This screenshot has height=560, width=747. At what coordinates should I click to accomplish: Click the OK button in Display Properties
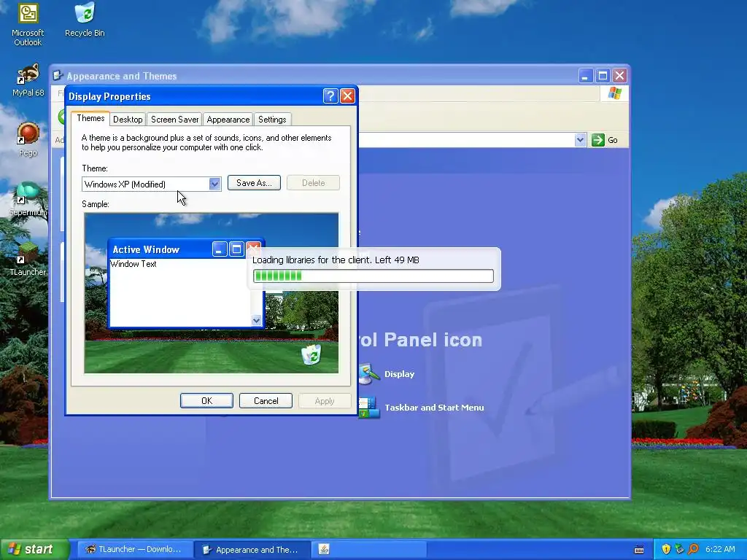tap(206, 401)
